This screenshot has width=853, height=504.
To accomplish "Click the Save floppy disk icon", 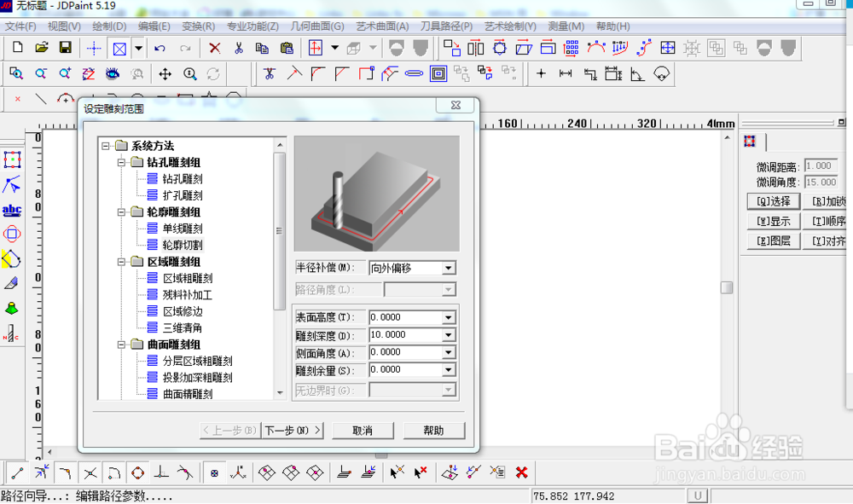I will [x=66, y=48].
